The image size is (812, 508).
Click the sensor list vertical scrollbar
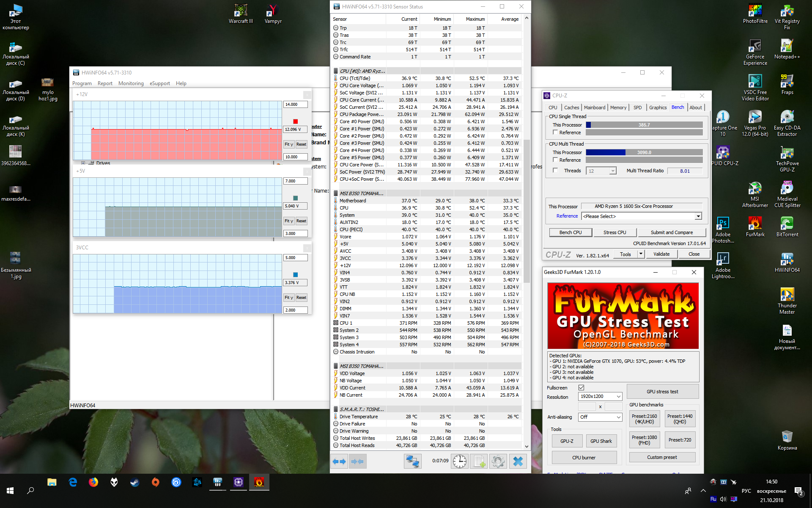pos(527,212)
